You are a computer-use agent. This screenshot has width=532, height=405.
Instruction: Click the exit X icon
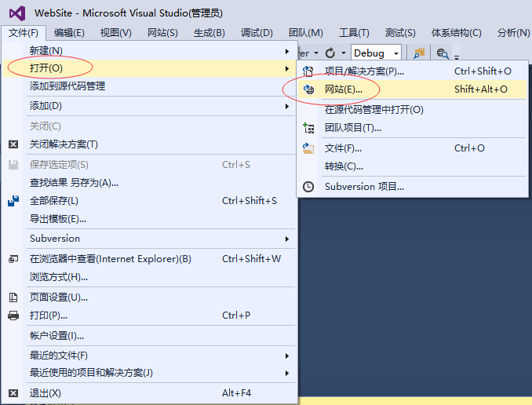(x=13, y=393)
